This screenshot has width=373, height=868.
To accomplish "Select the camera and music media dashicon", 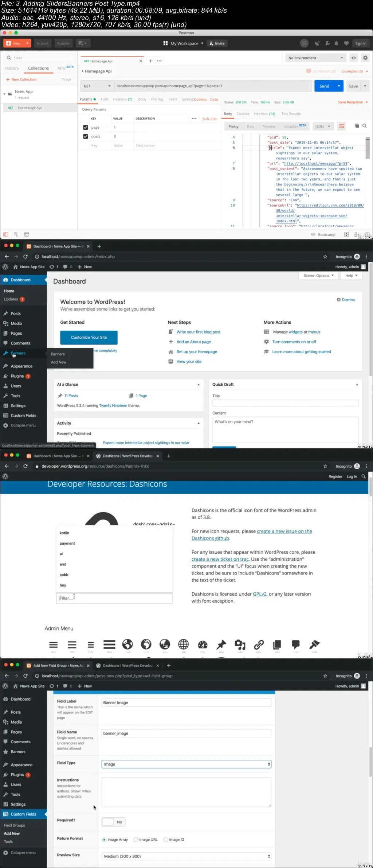I will (x=240, y=645).
